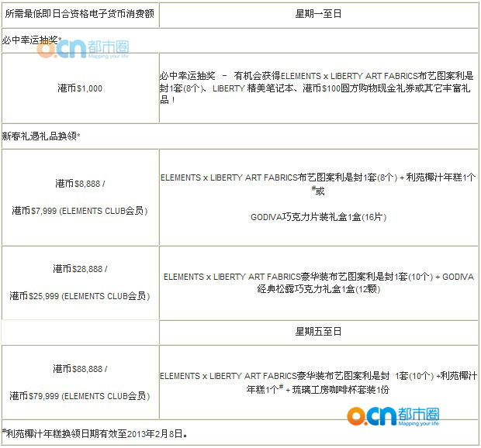This screenshot has height=448, width=481.
Task: Click the header cell '所需最低即日合资格电子货币消费额'
Action: 80,14
